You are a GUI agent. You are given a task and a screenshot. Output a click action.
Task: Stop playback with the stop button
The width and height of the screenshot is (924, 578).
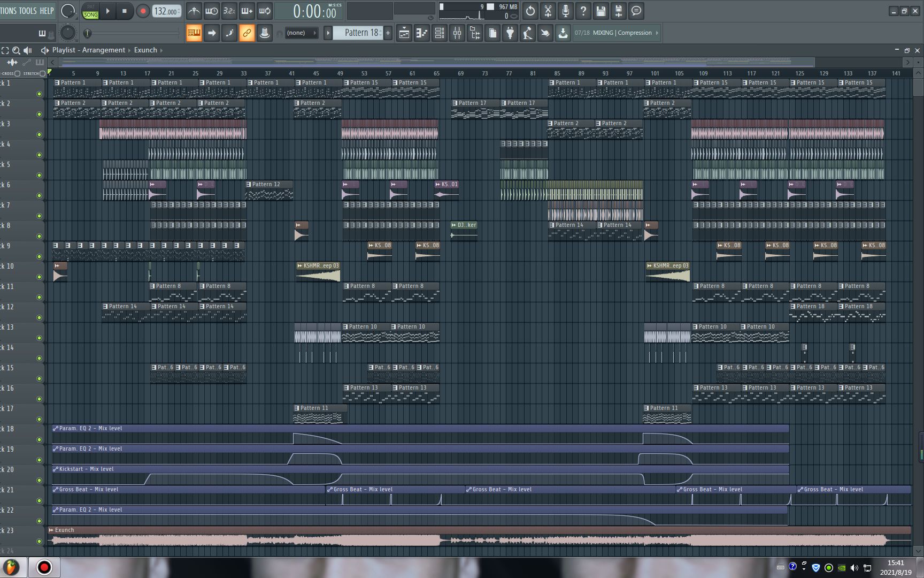125,11
